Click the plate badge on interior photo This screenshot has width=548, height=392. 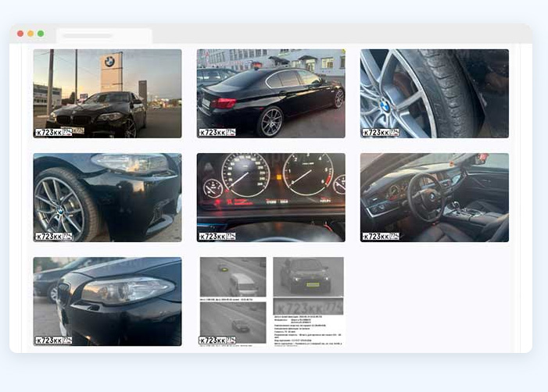pyautogui.click(x=381, y=236)
